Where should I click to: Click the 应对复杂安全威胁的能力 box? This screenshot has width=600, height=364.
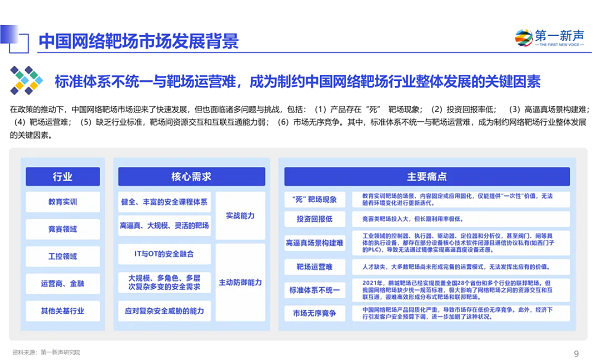(x=164, y=311)
